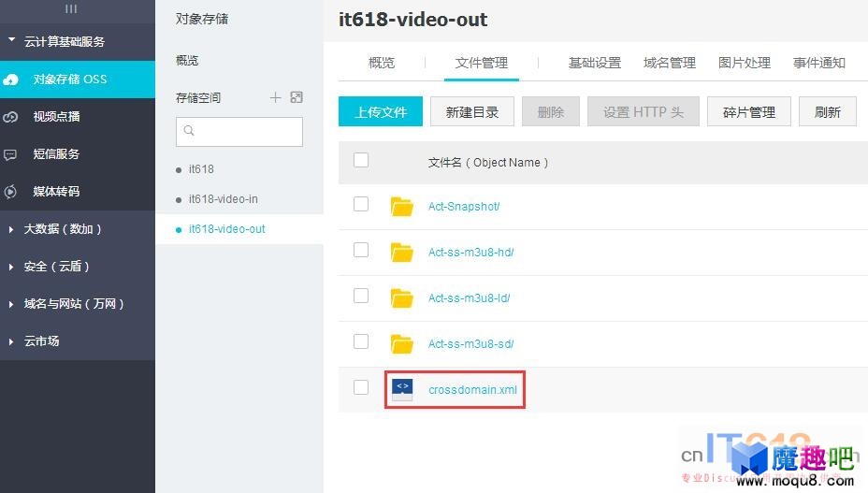Image resolution: width=868 pixels, height=493 pixels.
Task: Click the cloud icon beside 对象存储 OSS
Action: [x=10, y=80]
